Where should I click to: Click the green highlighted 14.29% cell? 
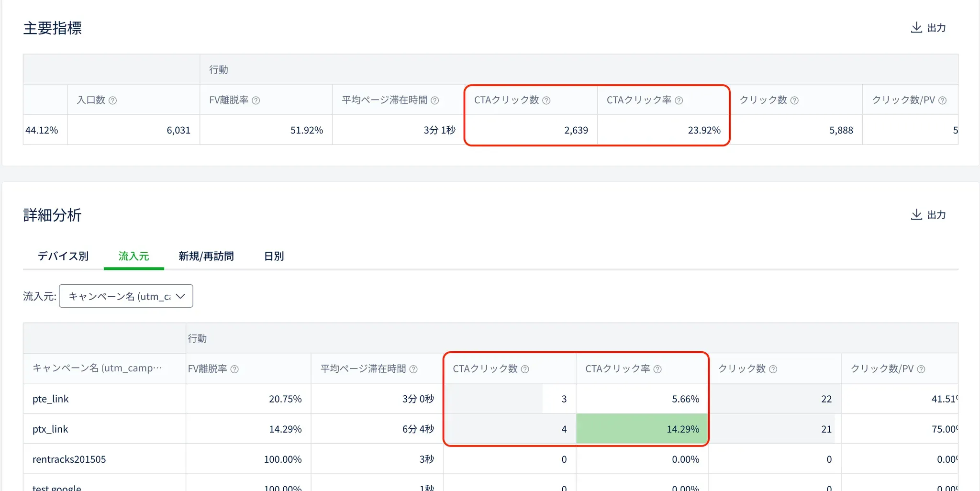[642, 429]
